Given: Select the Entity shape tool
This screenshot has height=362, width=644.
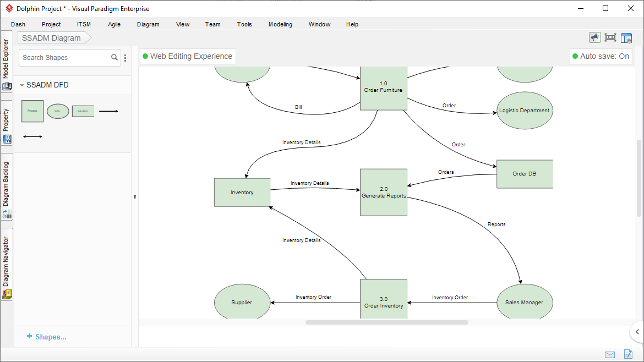Looking at the screenshot, I should (58, 111).
